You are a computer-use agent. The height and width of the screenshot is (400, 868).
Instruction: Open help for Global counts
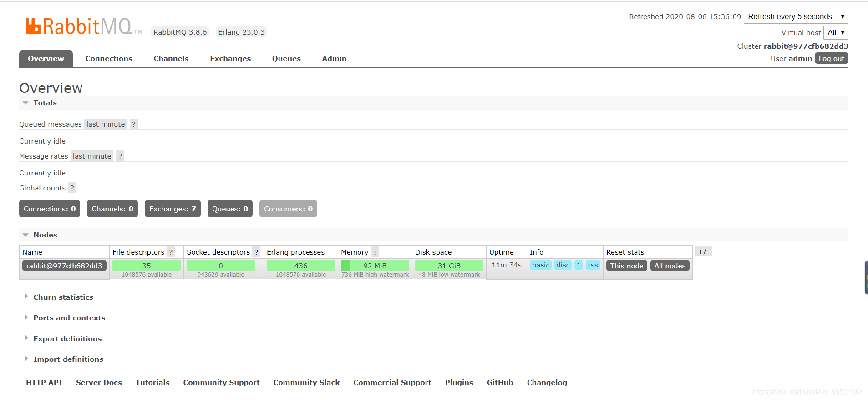[72, 188]
